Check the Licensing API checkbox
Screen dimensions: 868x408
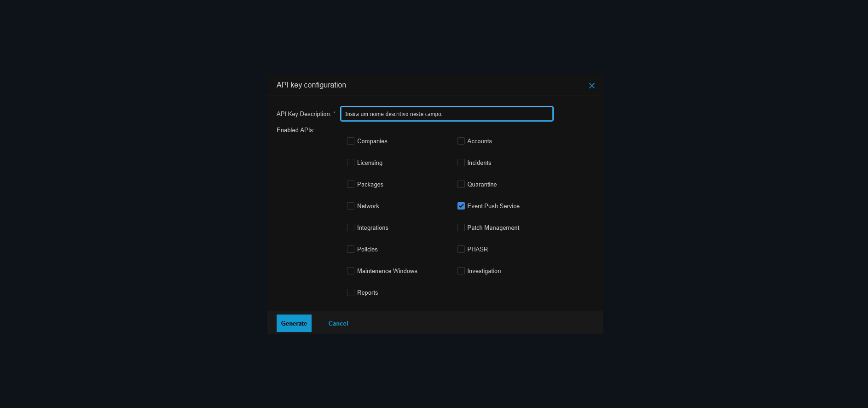tap(351, 163)
